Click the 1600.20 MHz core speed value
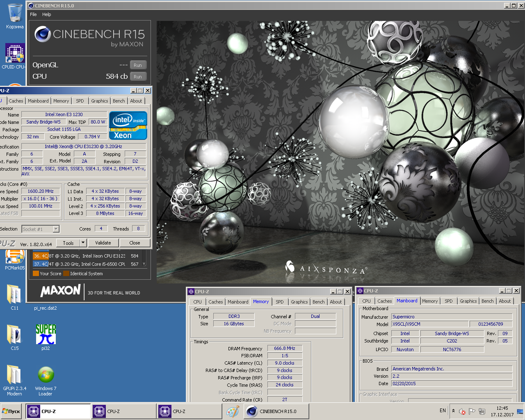This screenshot has width=525, height=420. 41,191
